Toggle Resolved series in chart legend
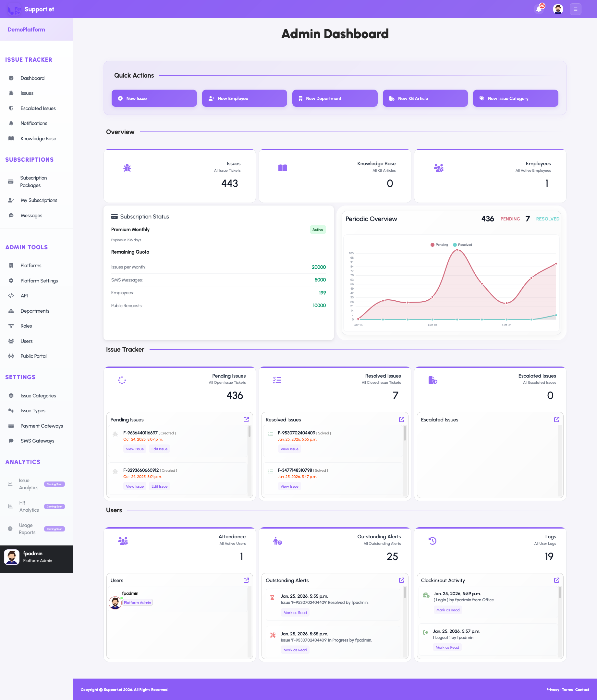597x700 pixels. (463, 244)
